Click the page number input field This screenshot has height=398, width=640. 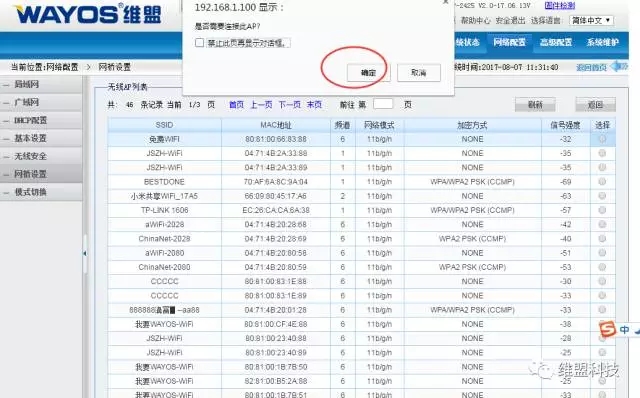(383, 104)
